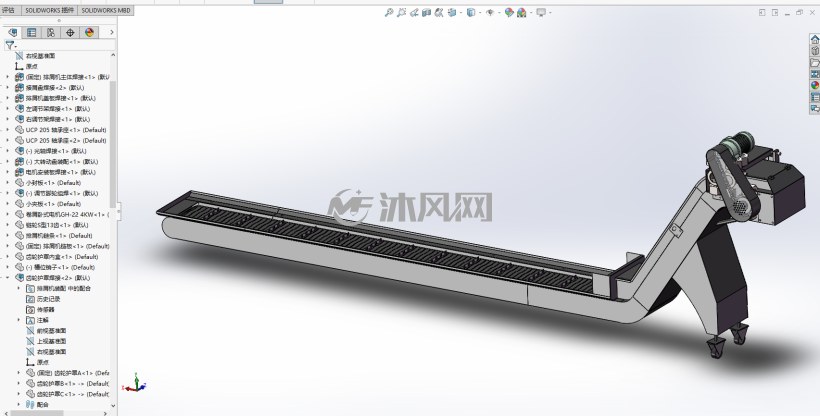Open the FeatureManager design tree tab
Viewport: 820px width, 416px height.
pyautogui.click(x=13, y=32)
